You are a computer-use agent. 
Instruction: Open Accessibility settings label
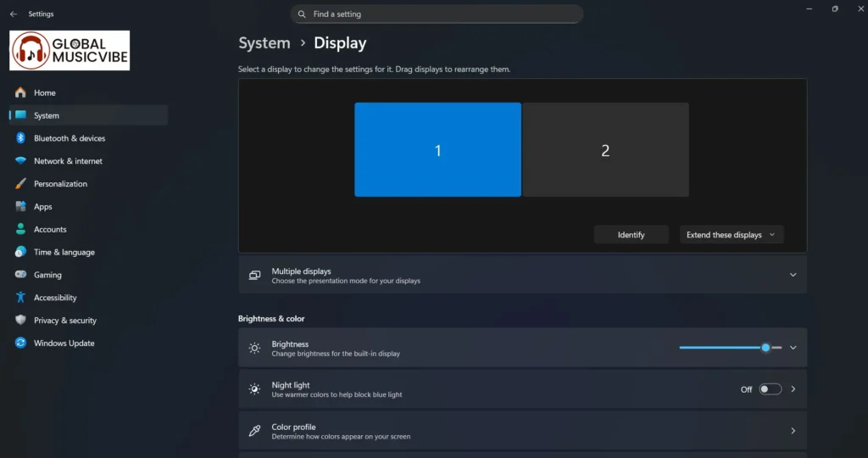tap(55, 298)
